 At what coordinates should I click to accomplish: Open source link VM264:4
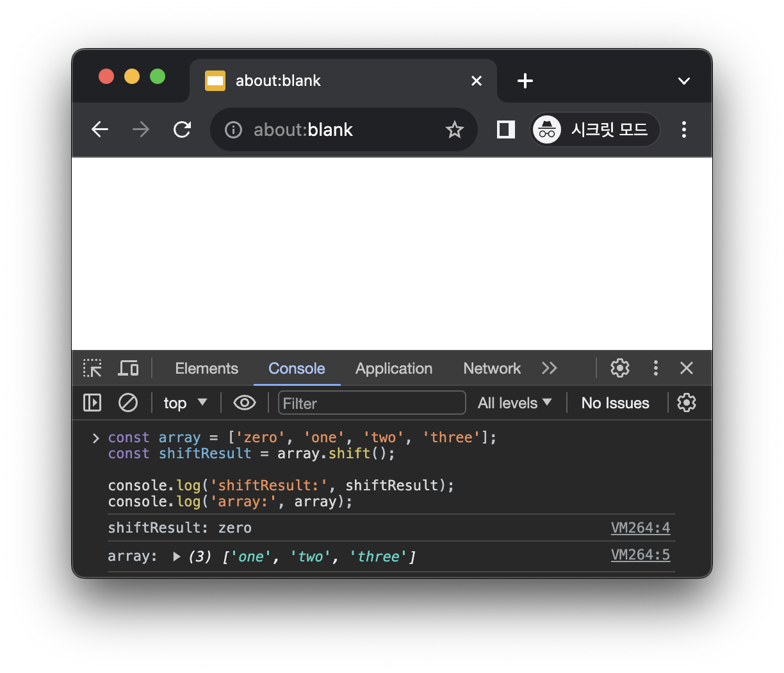(x=641, y=528)
